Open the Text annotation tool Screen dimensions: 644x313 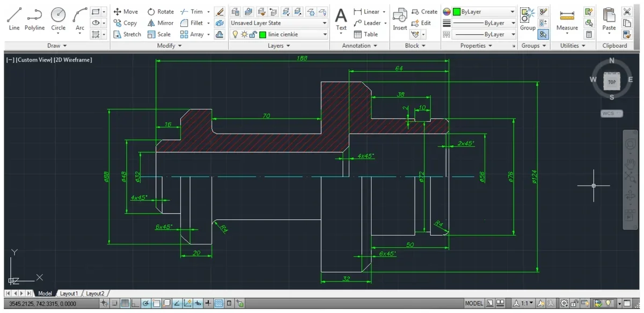point(341,20)
